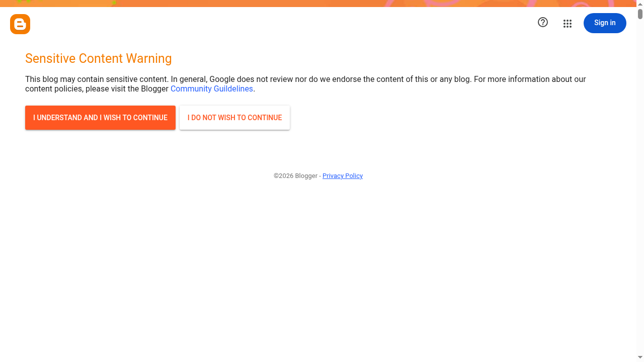This screenshot has height=362, width=644.
Task: Click the scrollbar down arrow
Action: pos(640,357)
